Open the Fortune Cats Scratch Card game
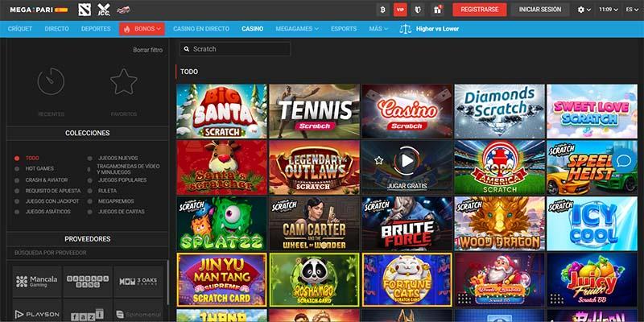Viewport: 644px width, 322px height. [x=407, y=279]
